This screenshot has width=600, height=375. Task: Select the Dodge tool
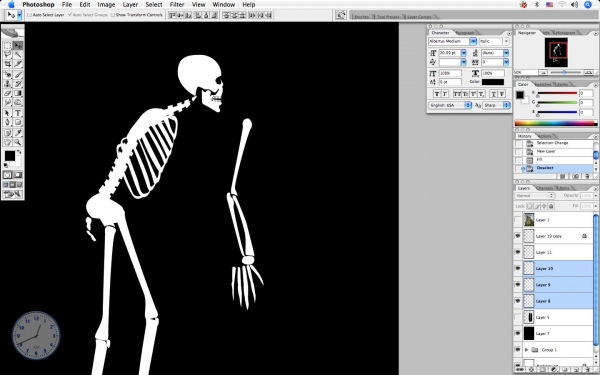18,103
